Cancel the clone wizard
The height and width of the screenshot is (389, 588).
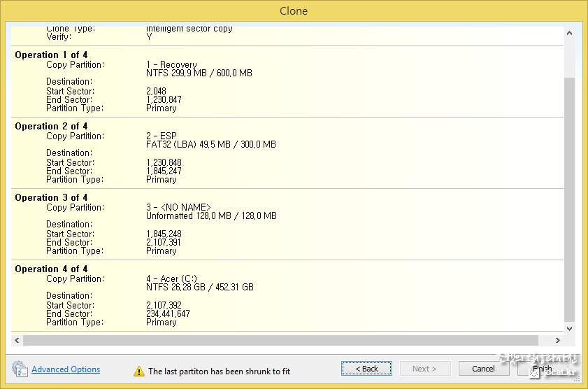click(x=483, y=369)
